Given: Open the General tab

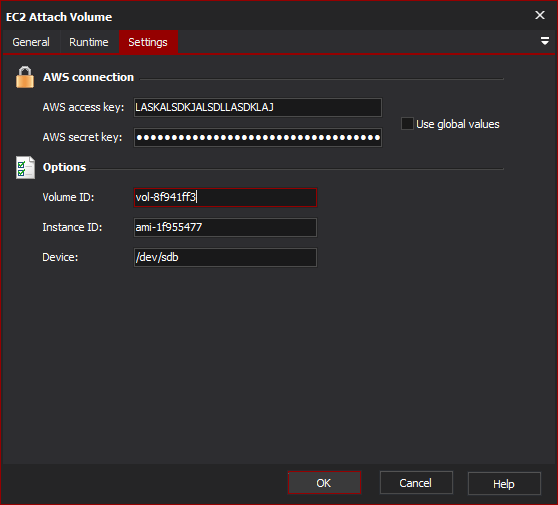Looking at the screenshot, I should pos(31,42).
